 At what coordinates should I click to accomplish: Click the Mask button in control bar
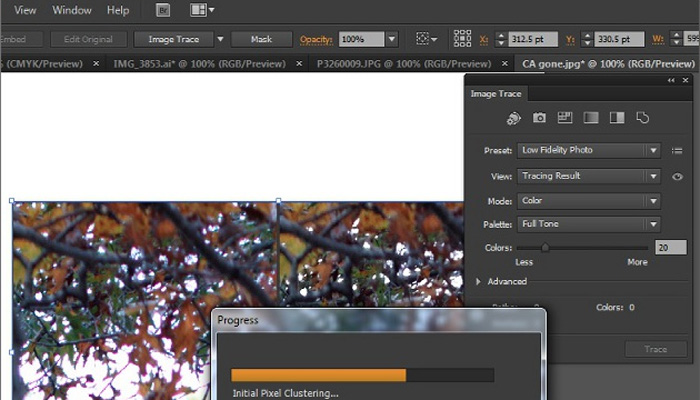click(x=260, y=39)
